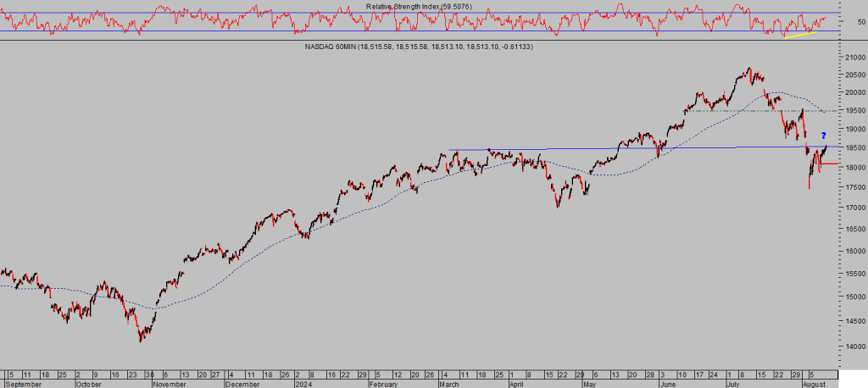The width and height of the screenshot is (868, 388).
Task: Click the 15000 price axis label
Action: pos(854,297)
